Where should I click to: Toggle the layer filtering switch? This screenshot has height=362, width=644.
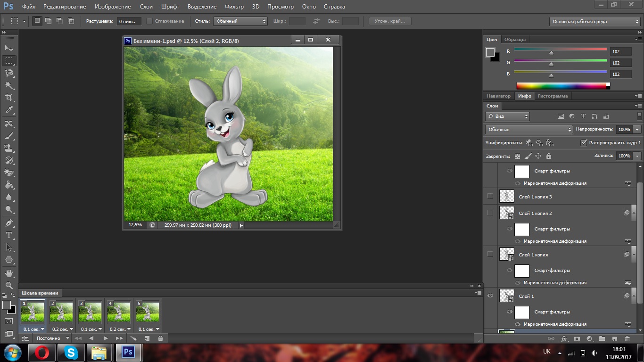[640, 115]
